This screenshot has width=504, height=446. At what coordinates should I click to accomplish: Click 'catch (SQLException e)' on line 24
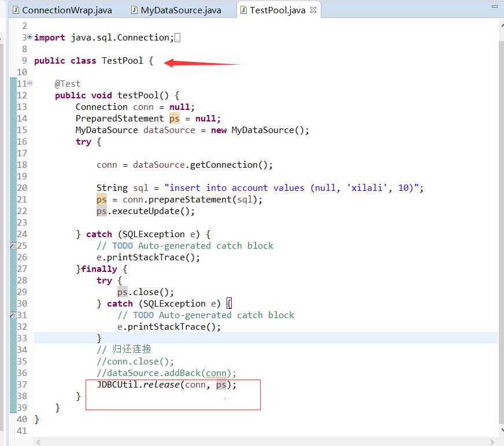pos(143,234)
